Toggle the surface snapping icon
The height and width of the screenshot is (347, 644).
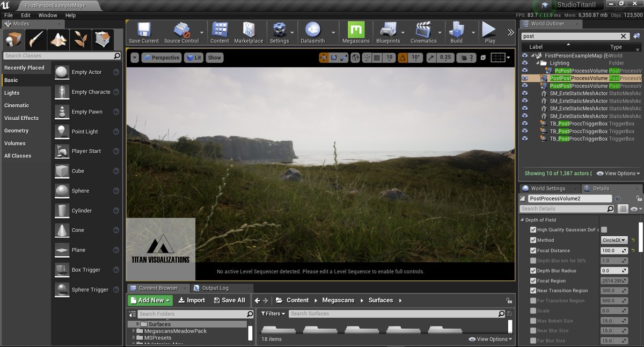coord(367,57)
